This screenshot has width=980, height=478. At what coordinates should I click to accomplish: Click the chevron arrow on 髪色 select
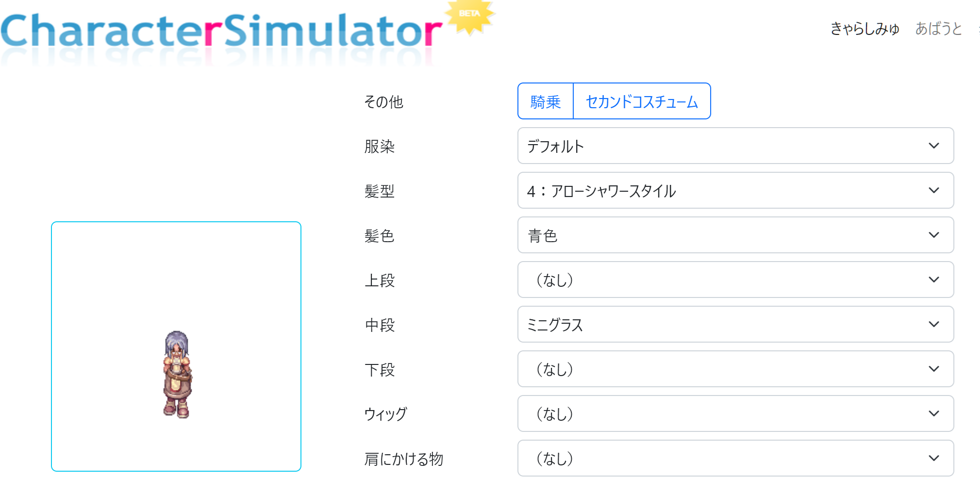coord(934,235)
